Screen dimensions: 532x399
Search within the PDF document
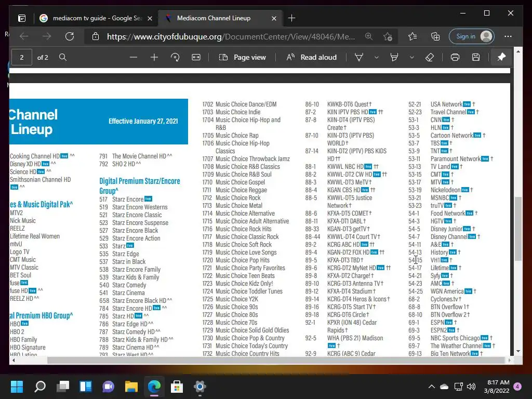(63, 57)
